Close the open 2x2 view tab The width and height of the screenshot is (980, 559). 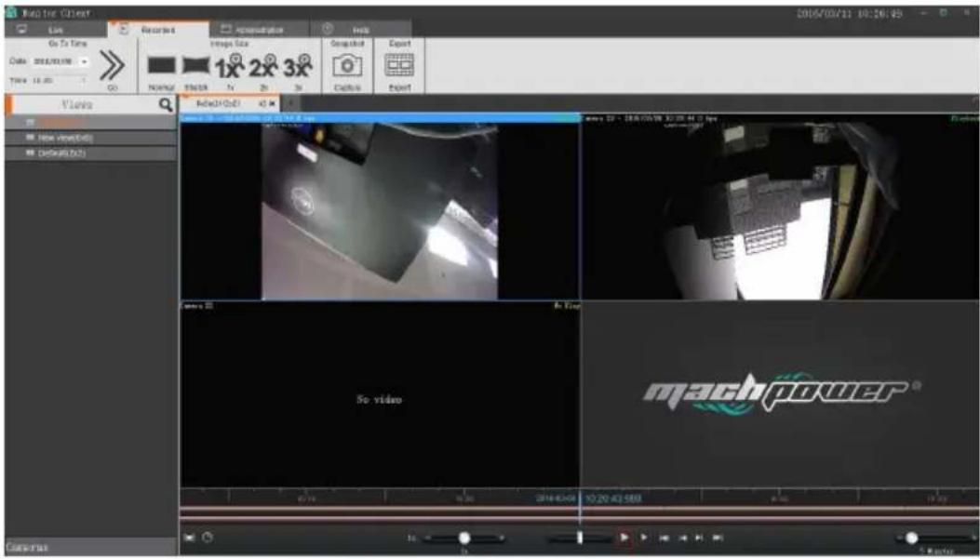[x=272, y=103]
